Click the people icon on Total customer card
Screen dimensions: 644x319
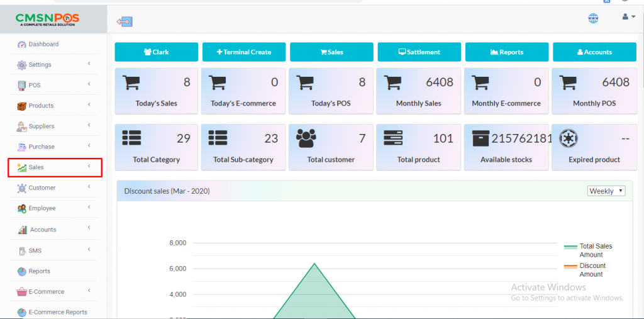coord(306,138)
